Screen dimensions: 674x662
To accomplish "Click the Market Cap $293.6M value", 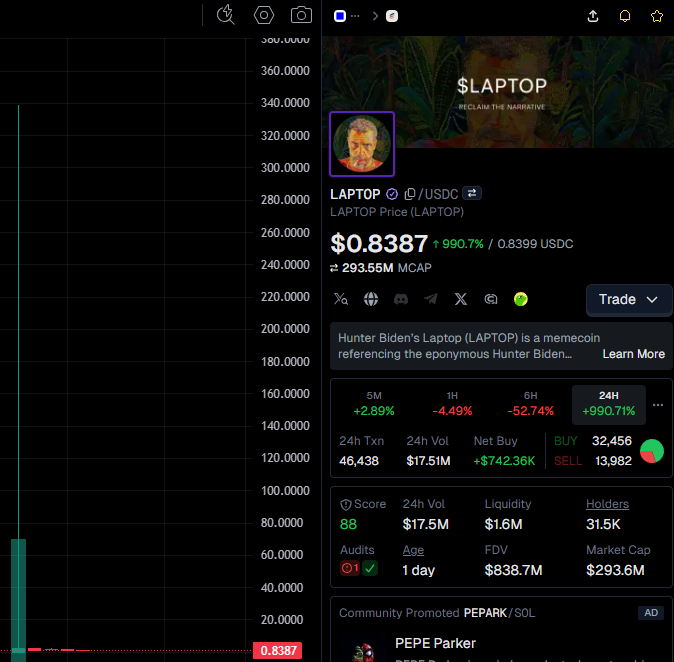I will click(615, 570).
